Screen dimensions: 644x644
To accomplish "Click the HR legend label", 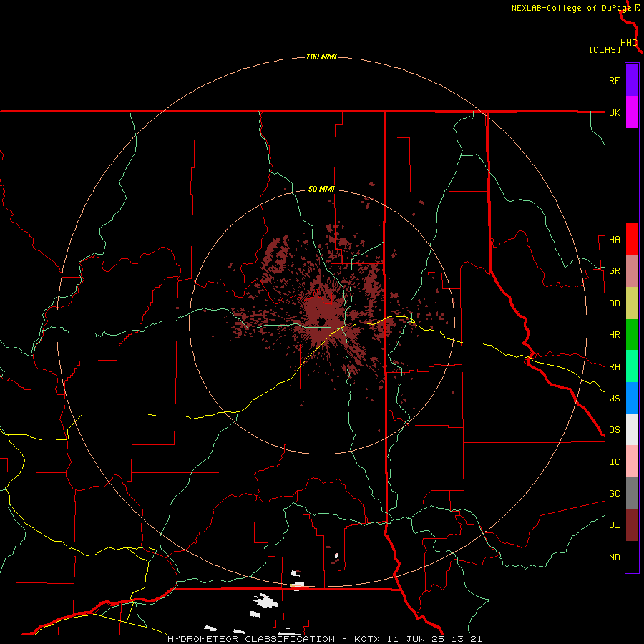I will coord(614,335).
